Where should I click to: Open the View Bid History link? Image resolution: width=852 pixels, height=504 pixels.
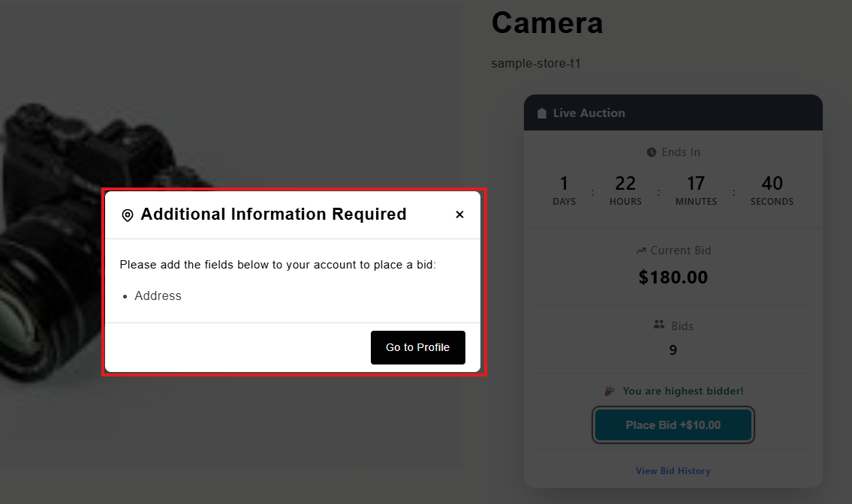(673, 471)
